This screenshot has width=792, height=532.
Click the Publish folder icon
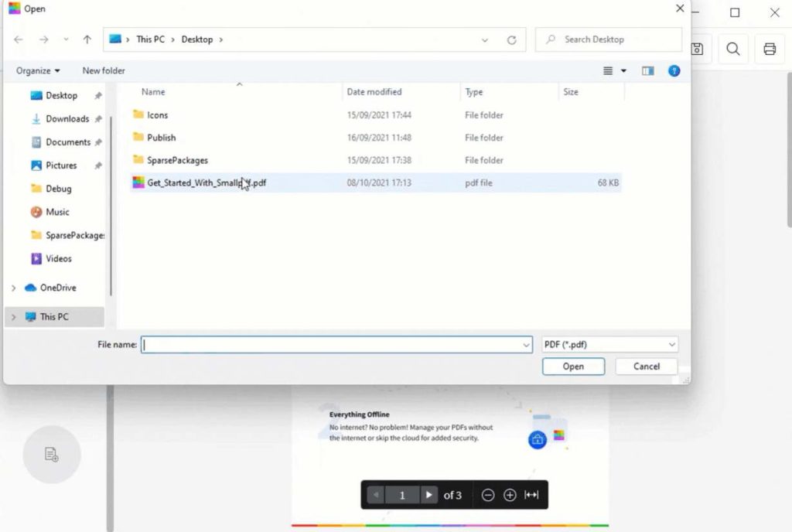click(x=138, y=137)
